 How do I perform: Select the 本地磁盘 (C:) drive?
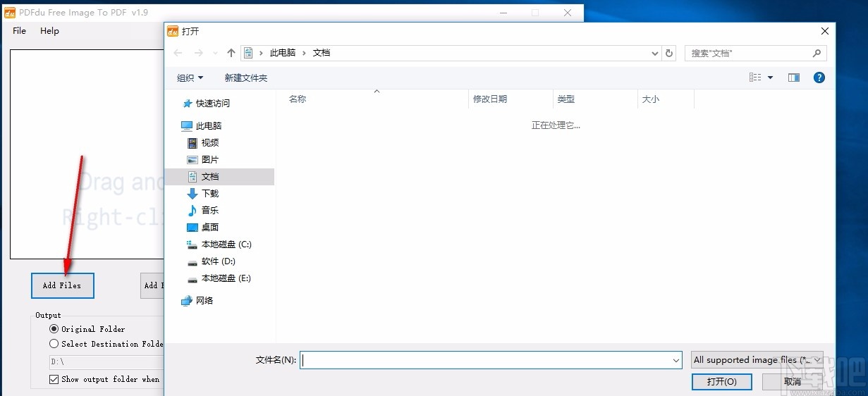tap(226, 244)
